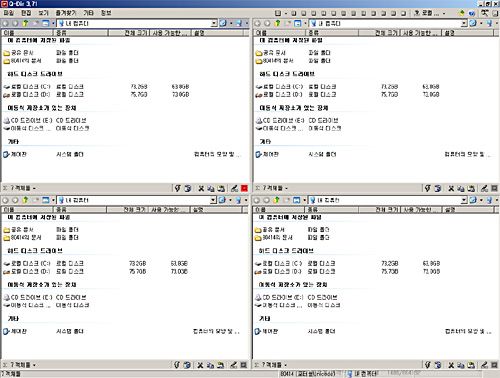
Task: Select 제어판 in bottom-left pane
Action: [15, 331]
